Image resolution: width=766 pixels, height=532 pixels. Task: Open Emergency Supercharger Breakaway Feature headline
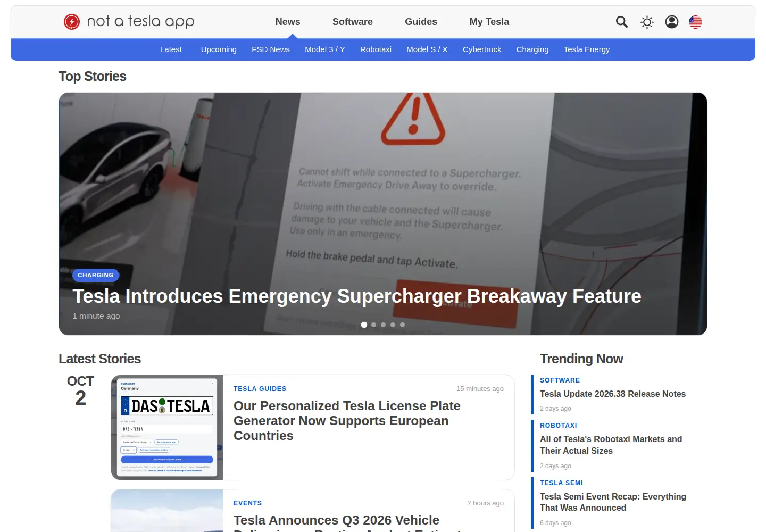click(x=357, y=296)
